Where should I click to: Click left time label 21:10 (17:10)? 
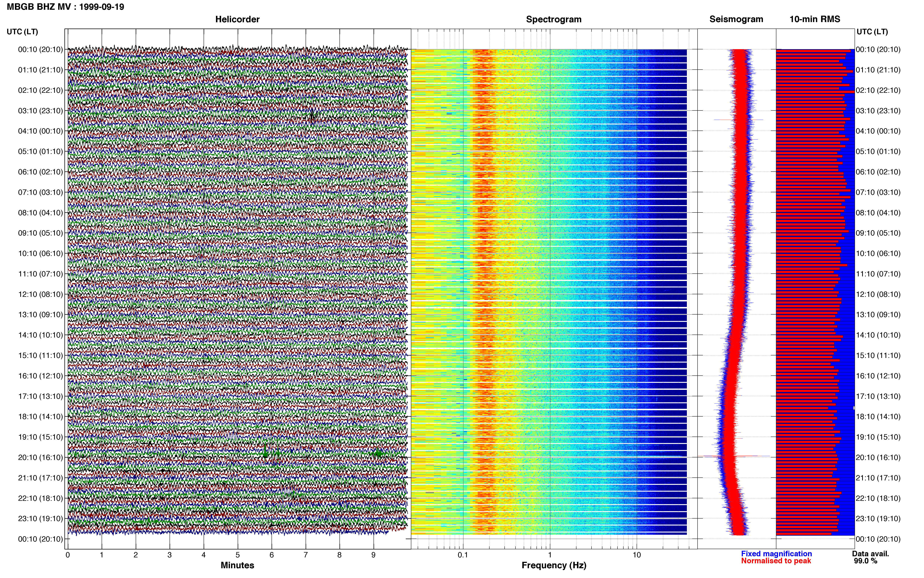click(x=41, y=478)
